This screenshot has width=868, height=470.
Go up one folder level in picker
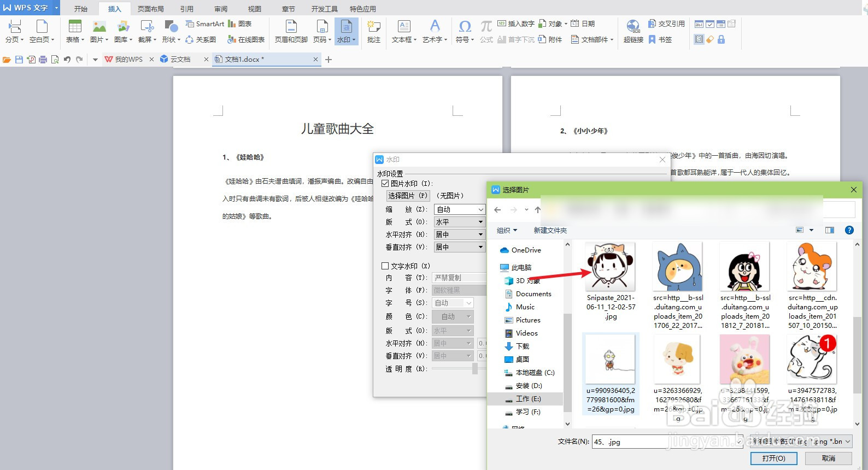[x=538, y=210]
